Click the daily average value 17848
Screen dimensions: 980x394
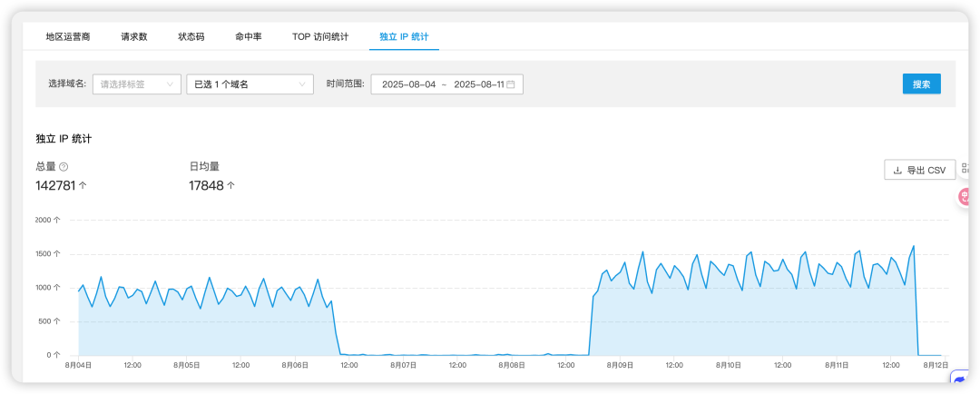coord(206,185)
